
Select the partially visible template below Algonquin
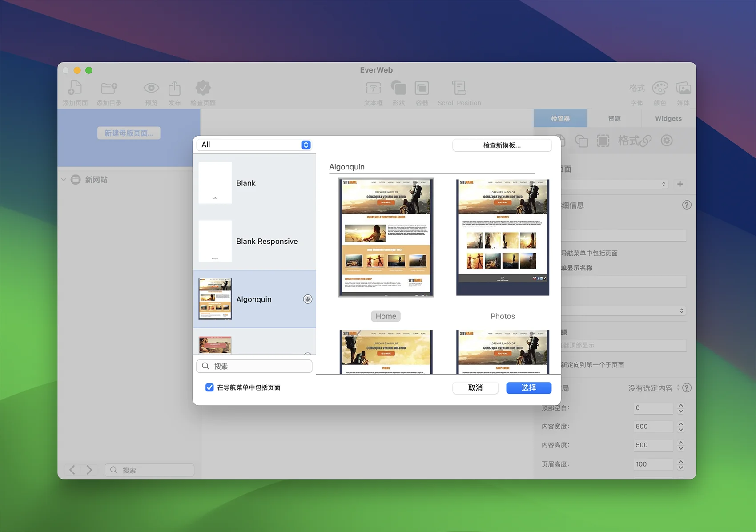[254, 342]
